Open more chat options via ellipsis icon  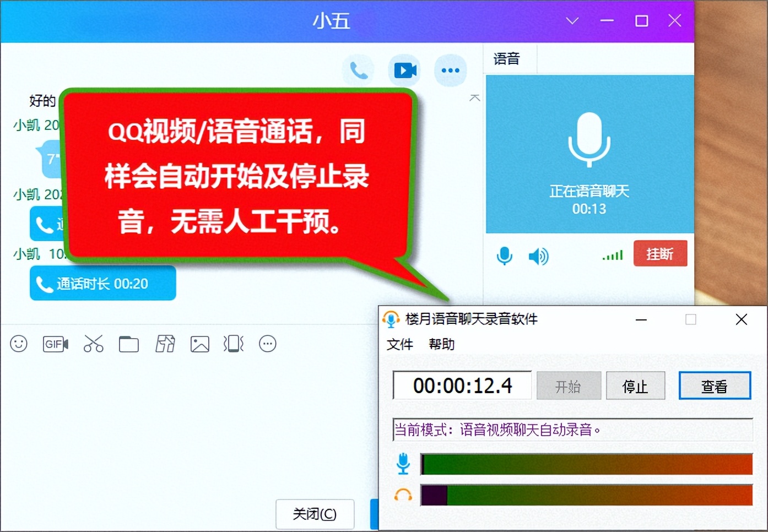(451, 70)
